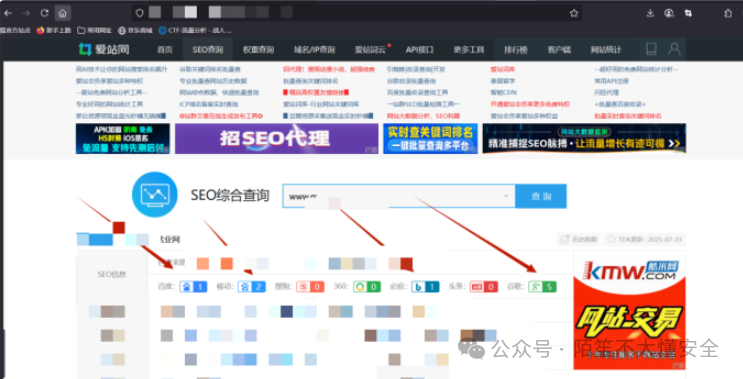
Task: Open the 招SEO代理 purple banner ad
Action: (x=277, y=138)
